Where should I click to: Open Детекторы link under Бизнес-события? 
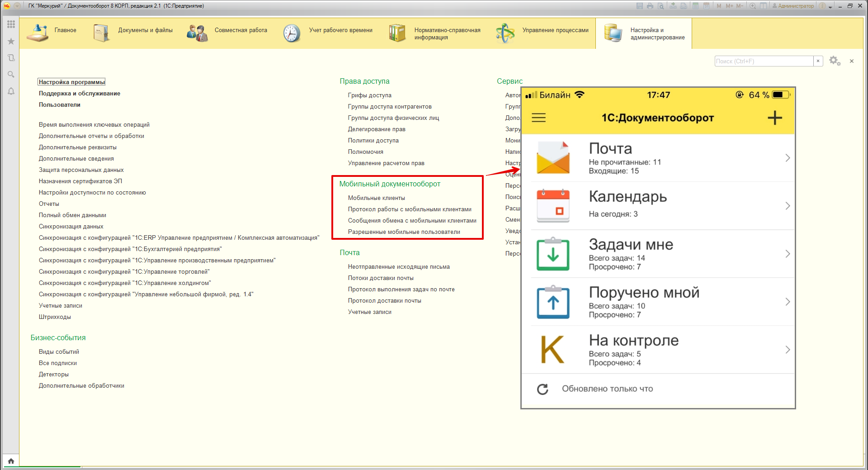pos(54,374)
